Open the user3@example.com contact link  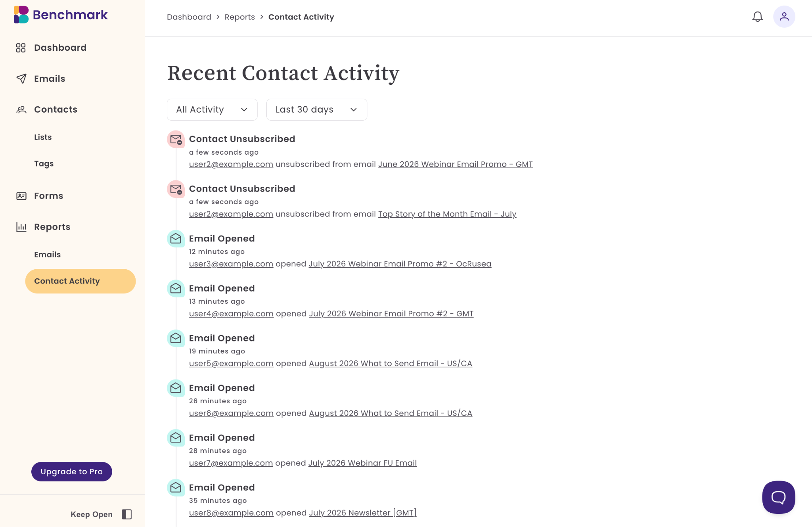click(231, 264)
